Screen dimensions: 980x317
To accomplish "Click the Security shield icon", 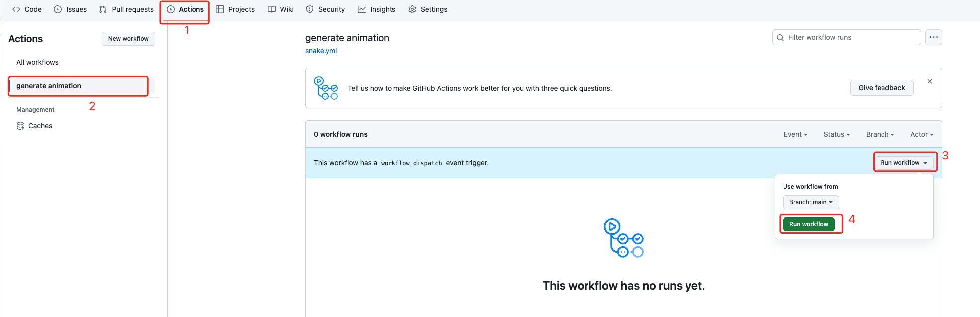I will [310, 9].
